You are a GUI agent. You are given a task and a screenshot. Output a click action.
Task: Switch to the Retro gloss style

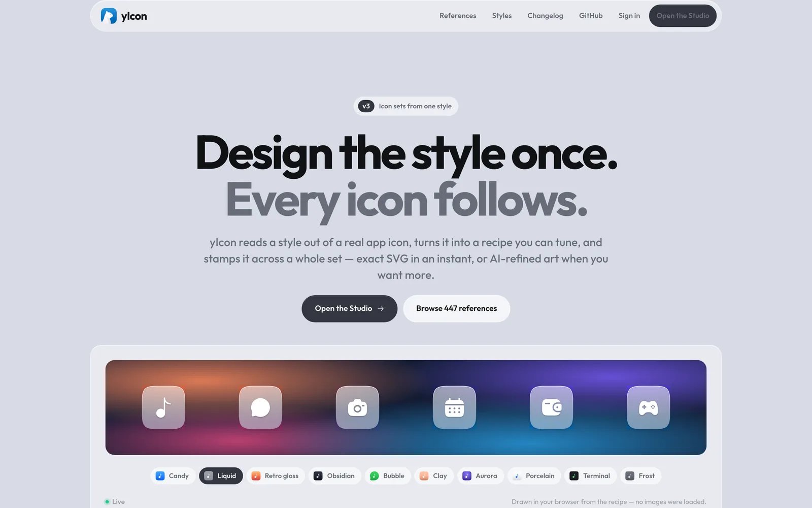coord(276,476)
